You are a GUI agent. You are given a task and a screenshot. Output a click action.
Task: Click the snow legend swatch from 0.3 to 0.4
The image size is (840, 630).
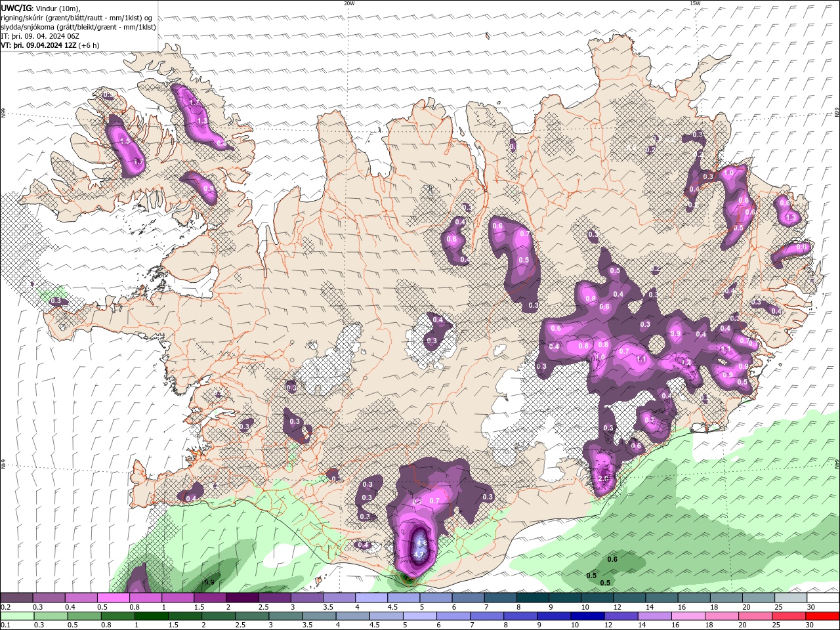click(49, 597)
